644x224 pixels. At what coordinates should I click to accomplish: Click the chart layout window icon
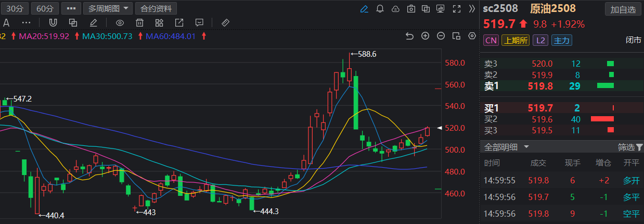[457, 36]
